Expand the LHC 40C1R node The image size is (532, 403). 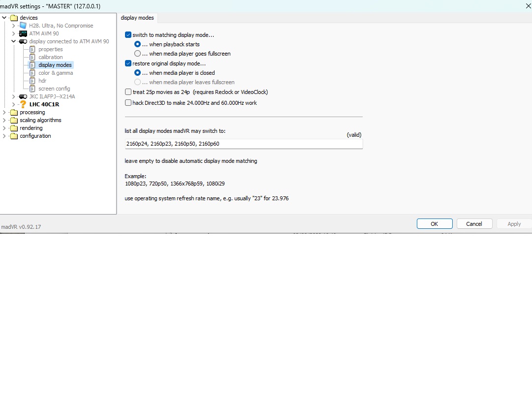(13, 104)
